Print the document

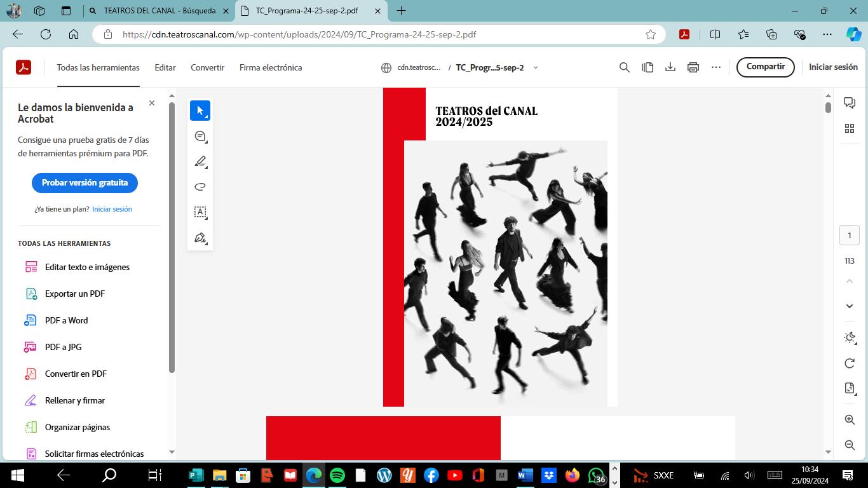click(693, 67)
